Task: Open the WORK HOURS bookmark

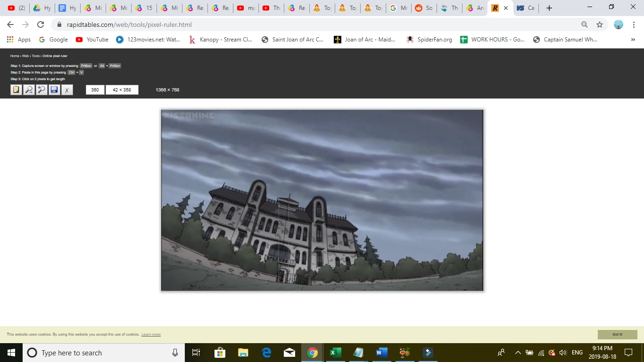Action: (493, 40)
